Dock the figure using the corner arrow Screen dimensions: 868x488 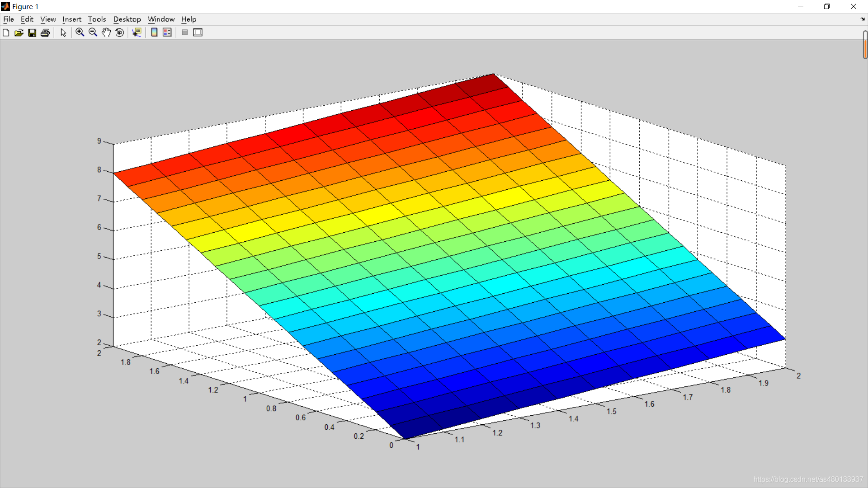(x=863, y=19)
